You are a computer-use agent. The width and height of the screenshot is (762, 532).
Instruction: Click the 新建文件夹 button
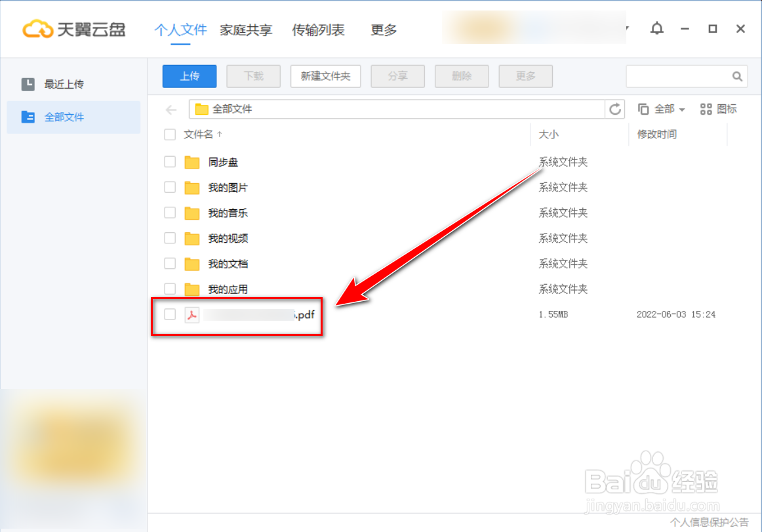coord(326,76)
